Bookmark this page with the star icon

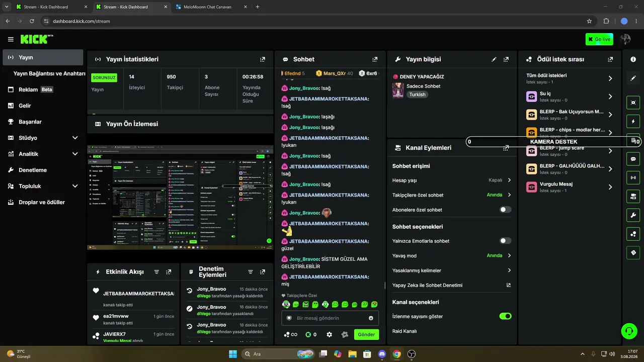pyautogui.click(x=589, y=21)
